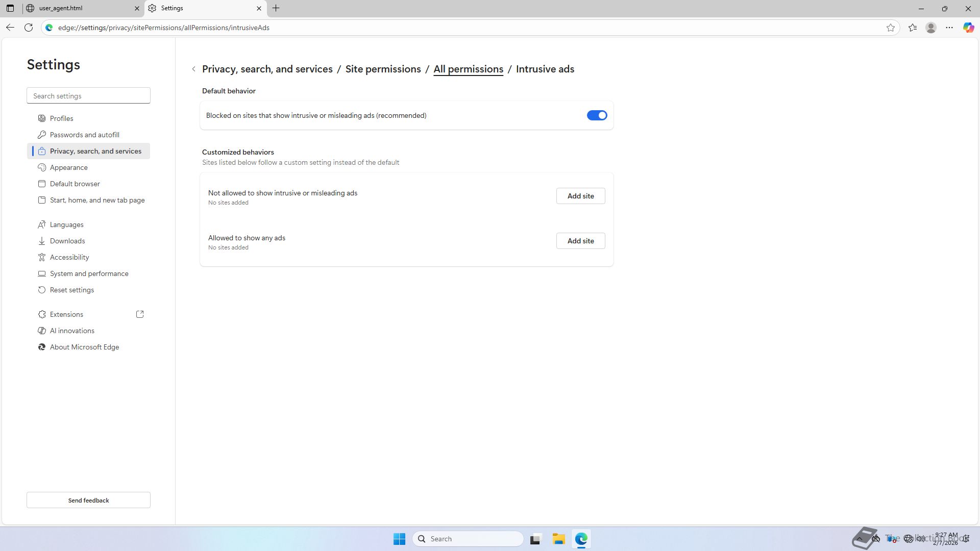Click All permissions breadcrumb link

pyautogui.click(x=468, y=69)
